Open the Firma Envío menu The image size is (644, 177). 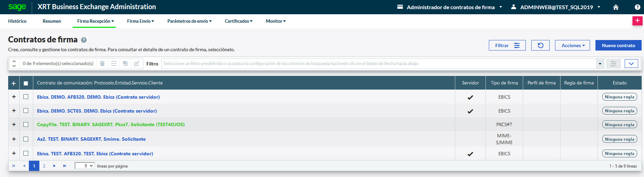click(140, 21)
